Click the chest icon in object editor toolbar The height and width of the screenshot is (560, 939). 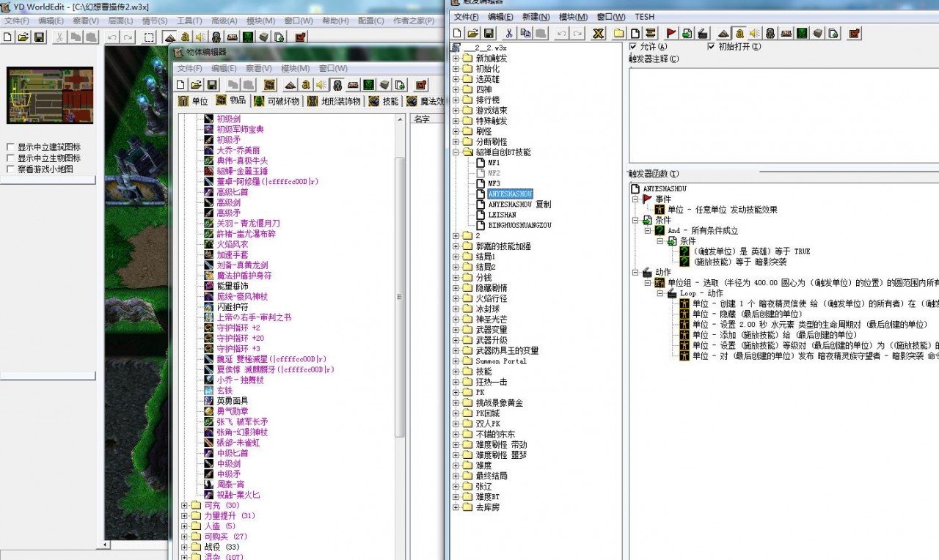(269, 84)
